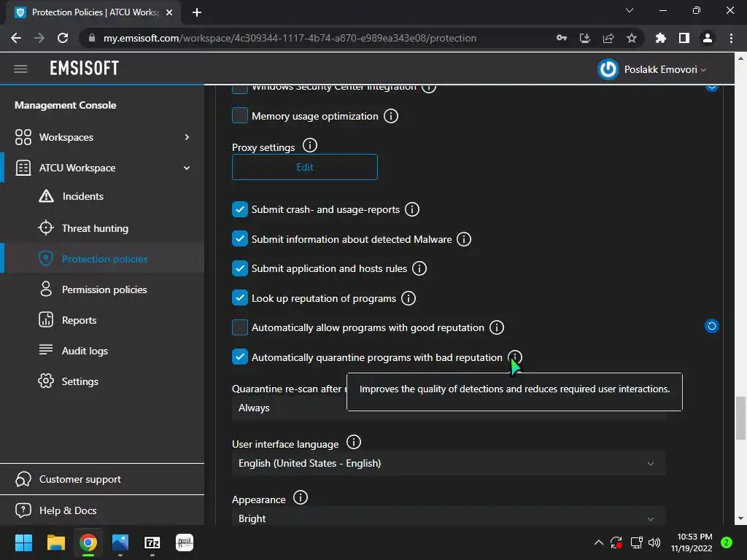Open the browser extensions puzzle icon
Screen dimensions: 747x560
click(x=660, y=38)
